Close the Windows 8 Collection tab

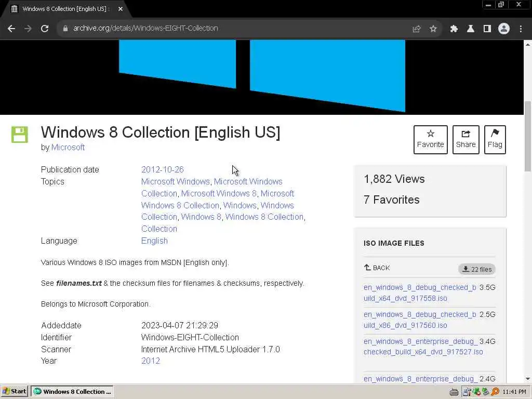(121, 9)
